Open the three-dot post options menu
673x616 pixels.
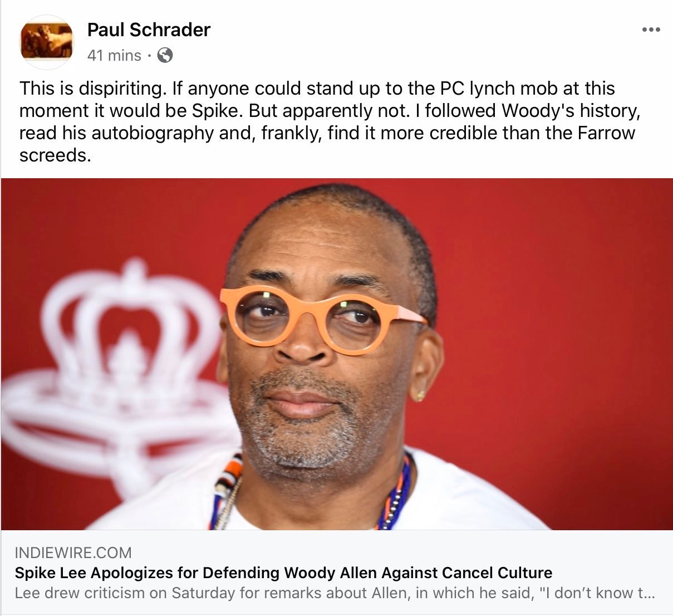point(651,30)
